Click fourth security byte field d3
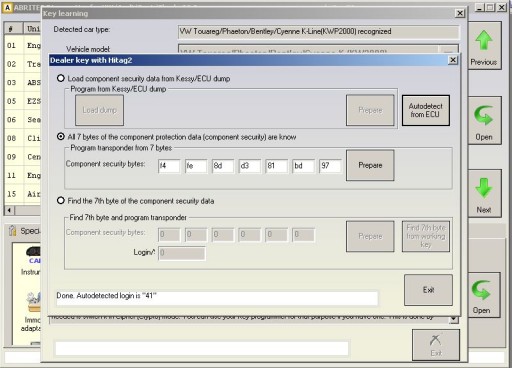 250,166
